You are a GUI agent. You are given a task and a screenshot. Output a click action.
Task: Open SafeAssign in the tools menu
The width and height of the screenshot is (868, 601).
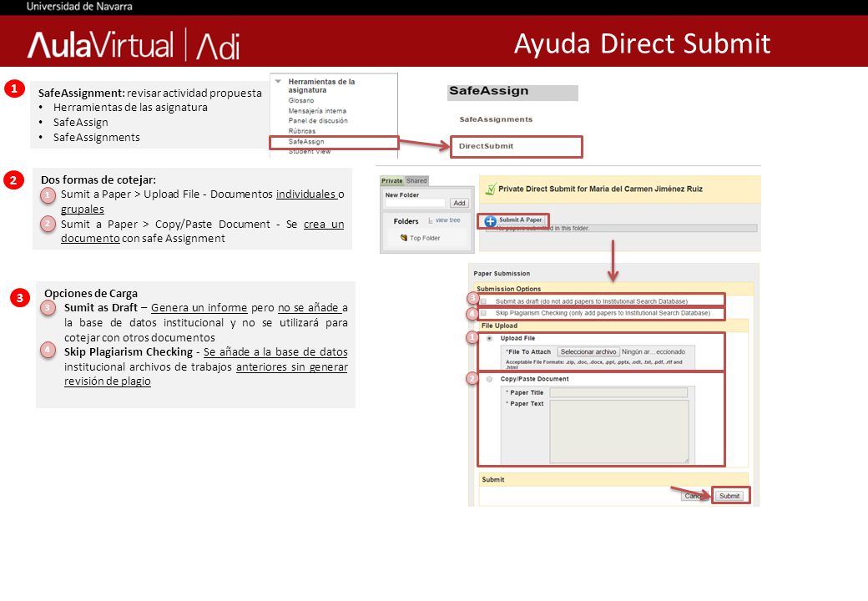(306, 142)
